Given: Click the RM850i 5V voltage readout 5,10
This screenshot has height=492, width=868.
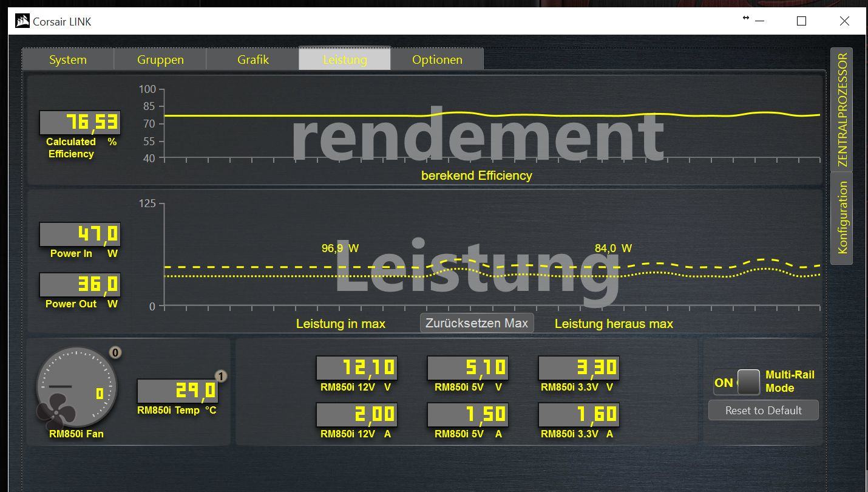Looking at the screenshot, I should [x=467, y=367].
